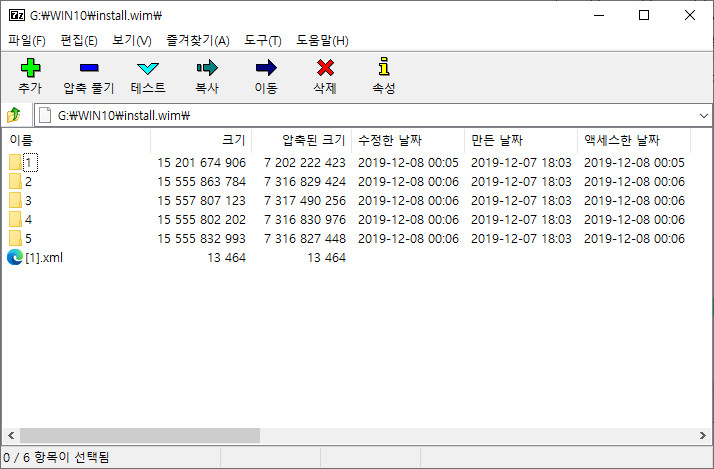Click the scrollbar left arrow
The height and width of the screenshot is (469, 714).
coord(11,435)
